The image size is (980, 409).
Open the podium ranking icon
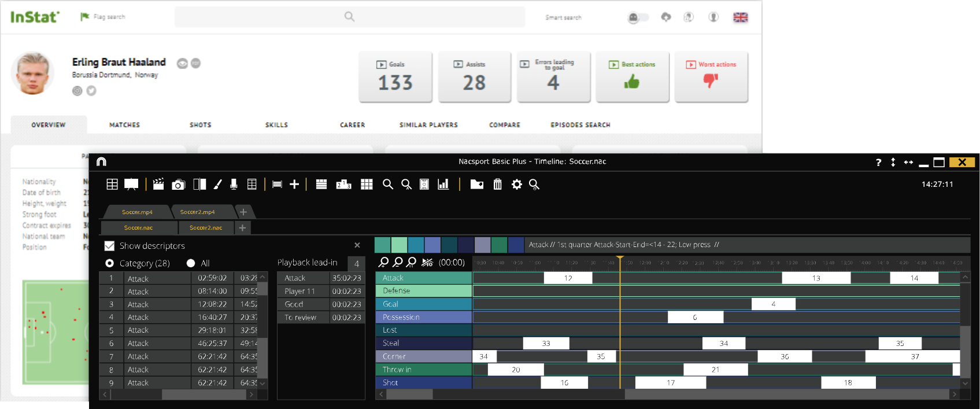tap(344, 184)
